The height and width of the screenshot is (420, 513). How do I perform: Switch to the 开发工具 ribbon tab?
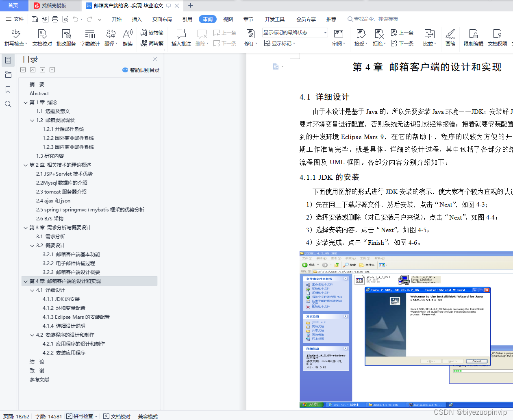(x=274, y=19)
